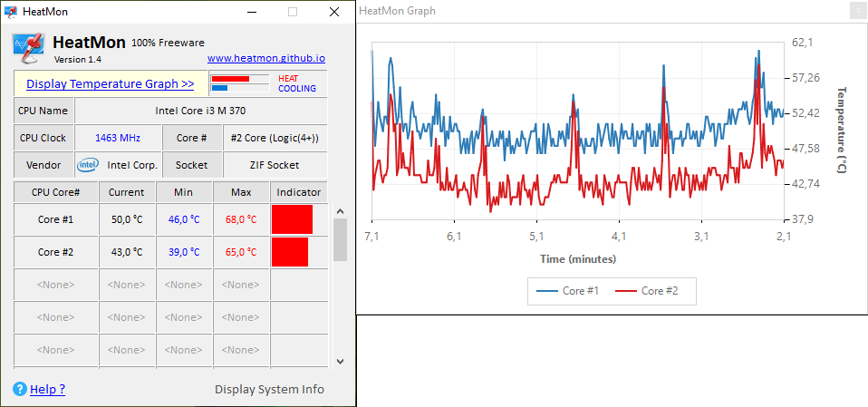This screenshot has width=868, height=407.
Task: Click the Intel vendor logo
Action: pos(88,165)
